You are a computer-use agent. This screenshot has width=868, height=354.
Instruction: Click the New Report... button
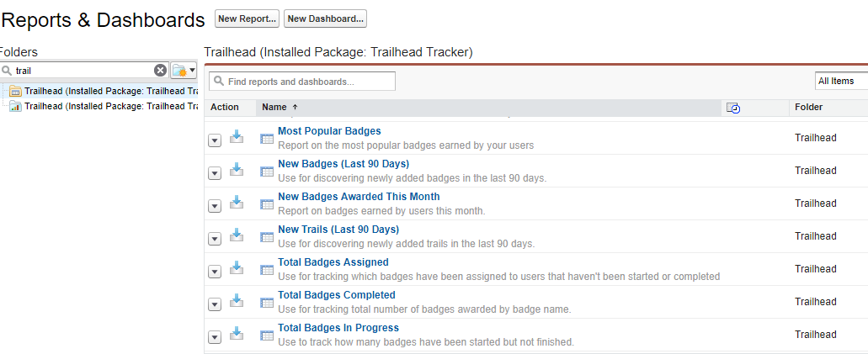(x=247, y=18)
